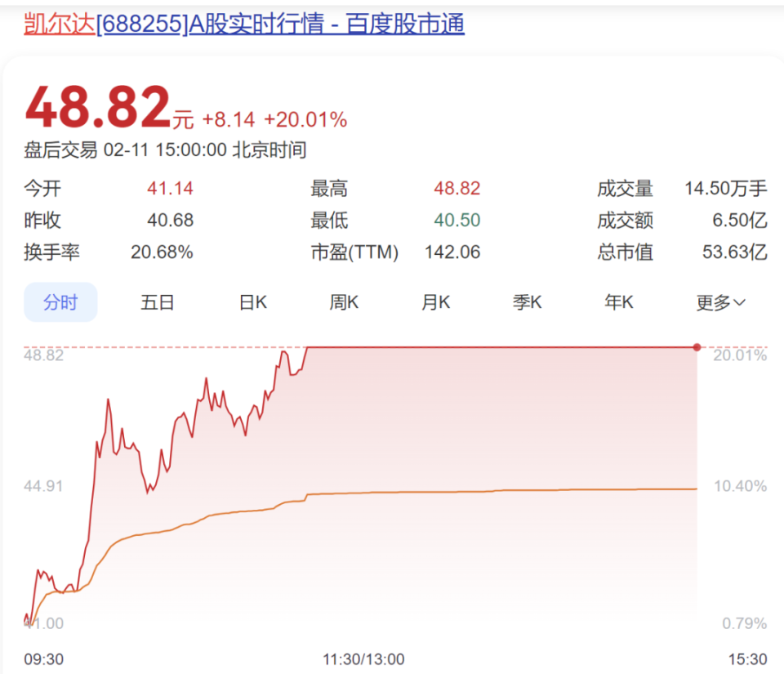This screenshot has width=784, height=674.
Task: Click the 10.40% chart axis label
Action: [740, 486]
